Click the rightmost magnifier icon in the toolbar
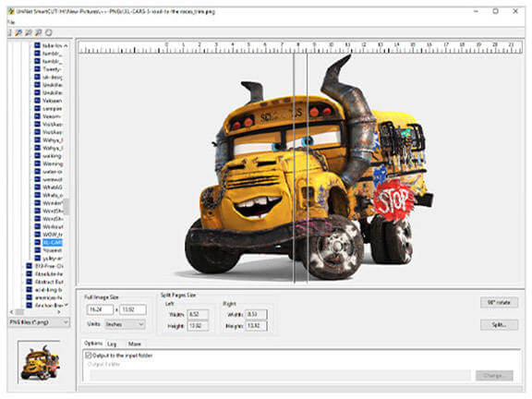 (39, 32)
